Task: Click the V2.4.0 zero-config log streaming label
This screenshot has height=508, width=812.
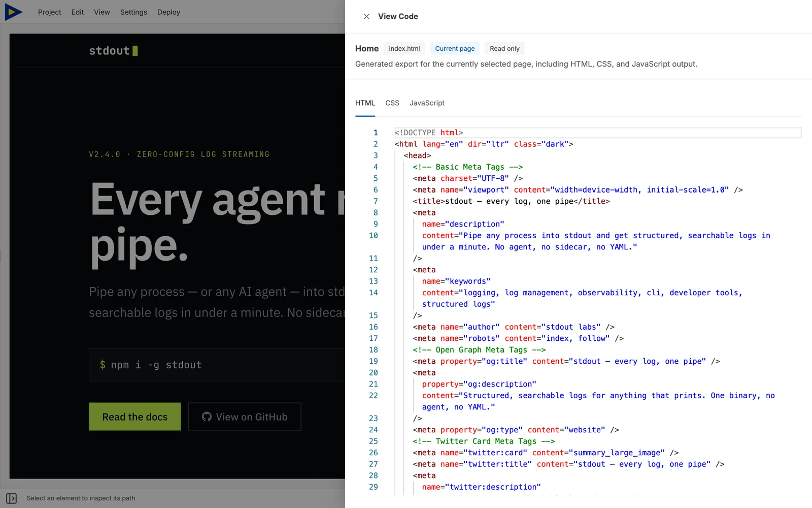Action: [179, 154]
